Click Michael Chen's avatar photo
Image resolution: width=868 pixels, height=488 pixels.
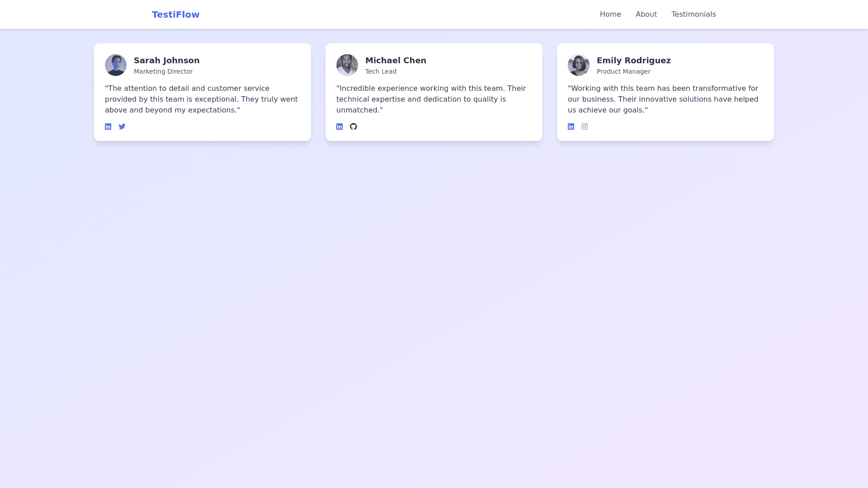tap(347, 65)
